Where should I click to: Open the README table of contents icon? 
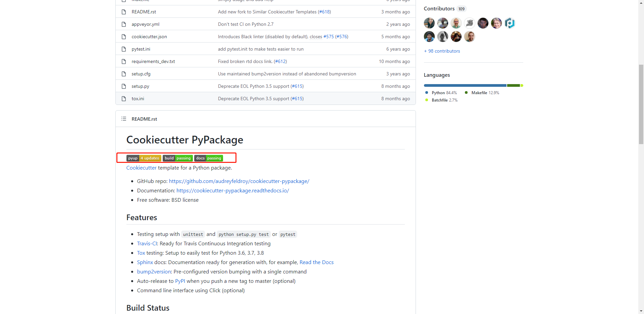123,119
